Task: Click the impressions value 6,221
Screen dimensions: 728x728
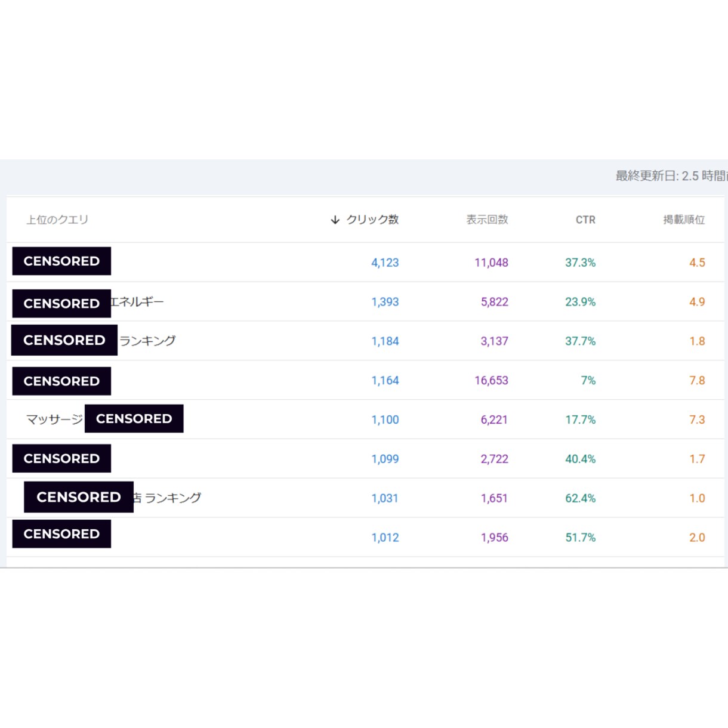Action: [494, 420]
